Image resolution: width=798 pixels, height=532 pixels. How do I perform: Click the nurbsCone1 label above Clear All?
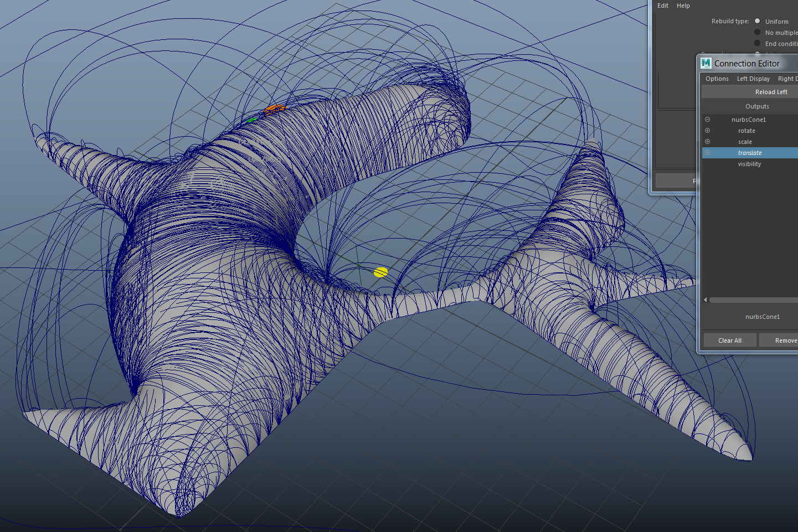click(763, 317)
